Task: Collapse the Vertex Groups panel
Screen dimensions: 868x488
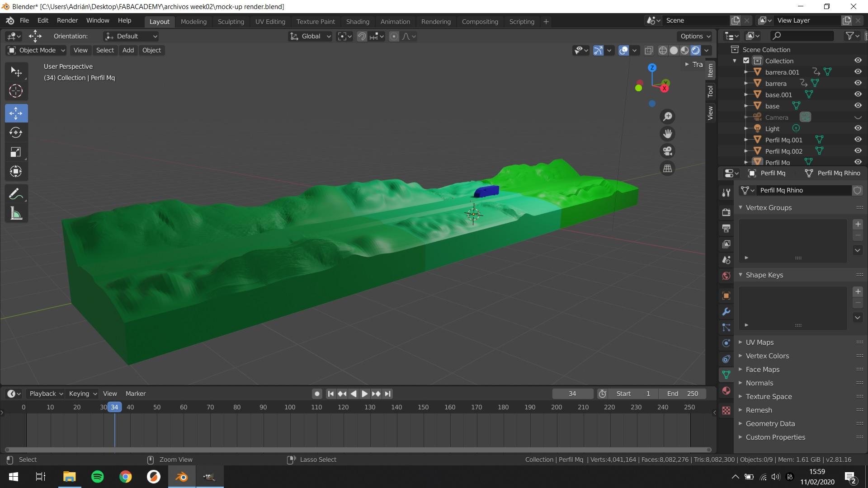Action: (x=768, y=208)
